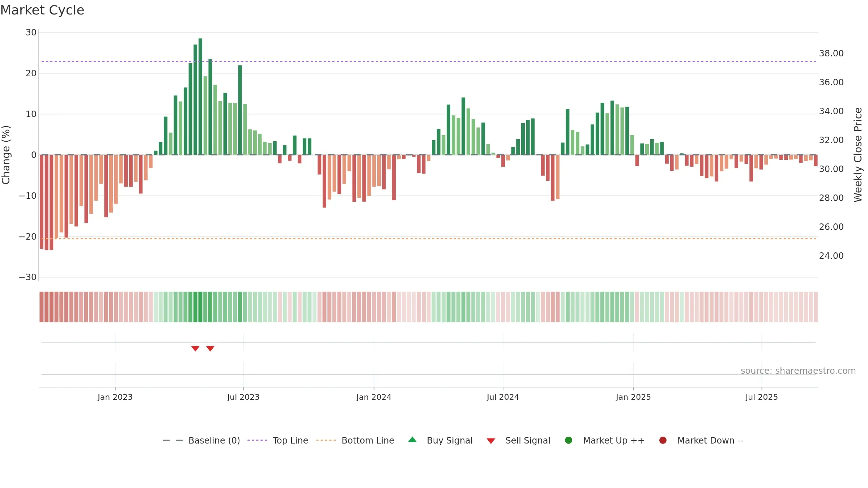Click the grey dashed Baseline legend swatch

point(173,440)
